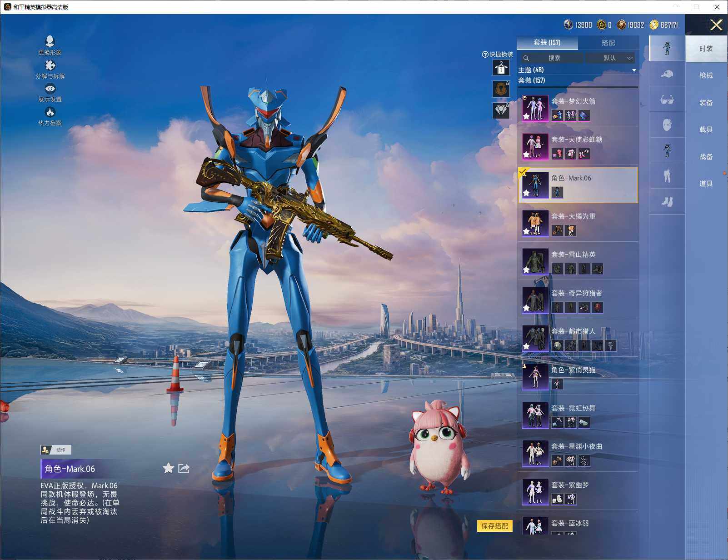Select 套装-梦幻火箭 outfit thumbnail
Image resolution: width=728 pixels, height=560 pixels.
(535, 108)
